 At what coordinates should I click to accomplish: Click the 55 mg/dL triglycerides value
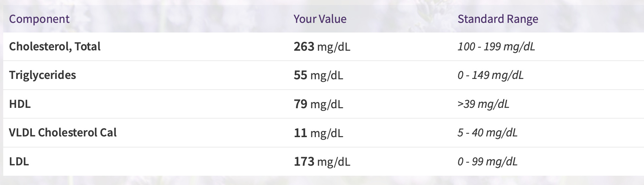[x=318, y=75]
